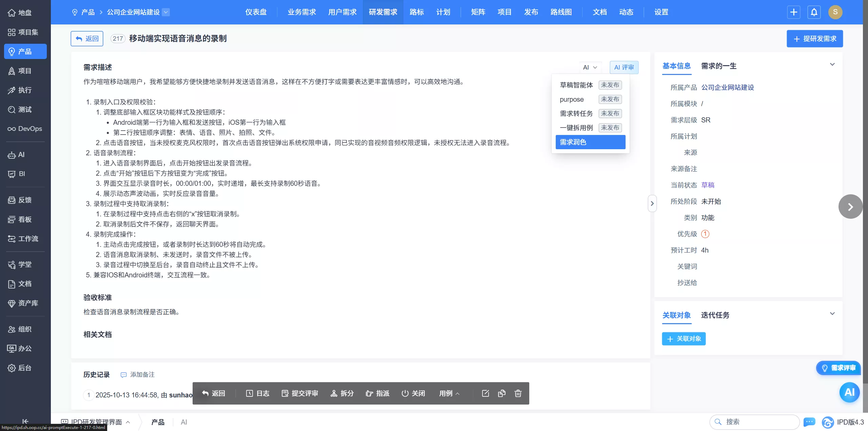Click the chat message icon in bottom bar

tap(809, 422)
